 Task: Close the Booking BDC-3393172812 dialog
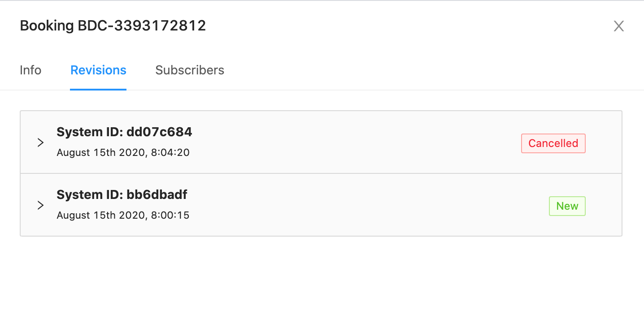pos(618,26)
